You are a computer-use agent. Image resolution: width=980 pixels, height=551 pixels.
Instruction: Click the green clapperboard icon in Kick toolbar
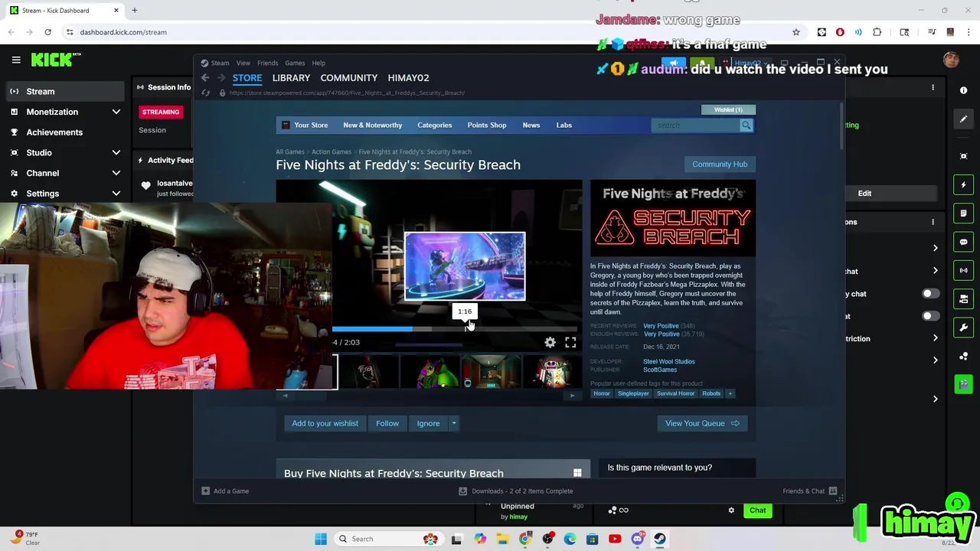[x=964, y=384]
